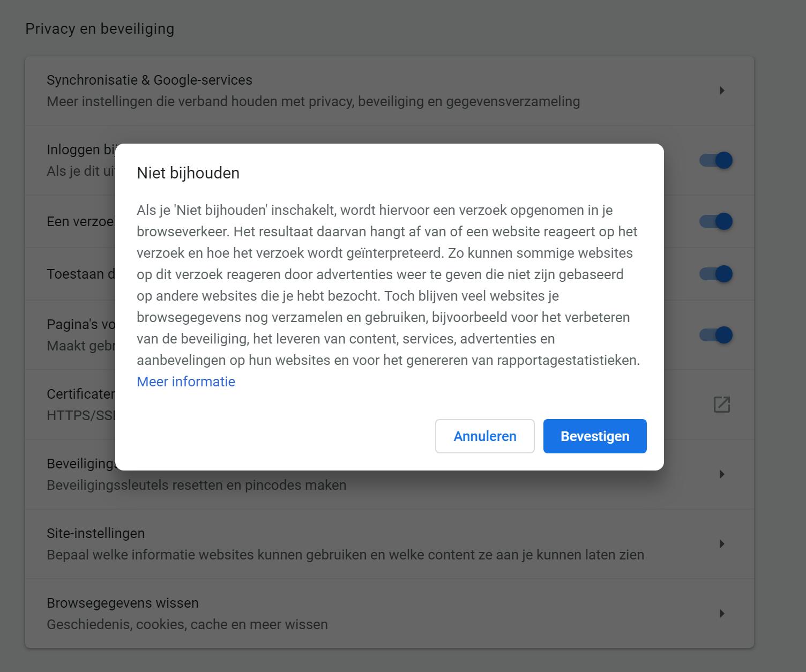806x672 pixels.
Task: Click the Bevestigen button in dialog
Action: tap(594, 436)
